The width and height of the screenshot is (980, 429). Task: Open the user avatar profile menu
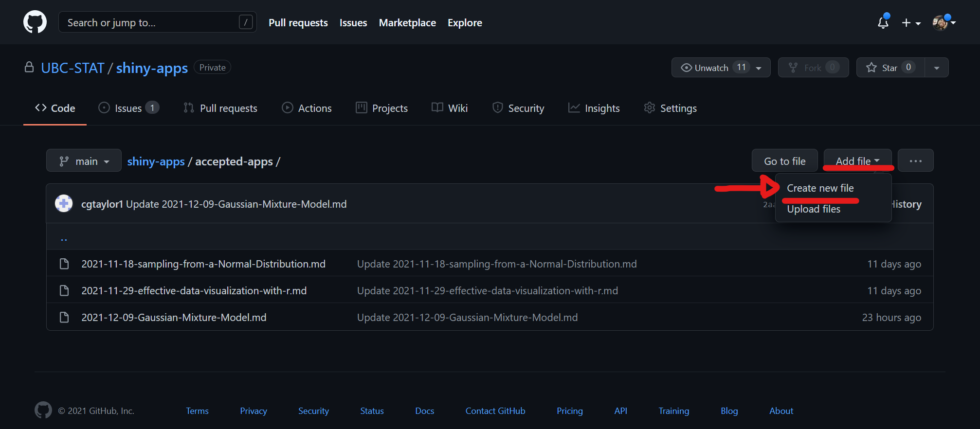pos(944,22)
